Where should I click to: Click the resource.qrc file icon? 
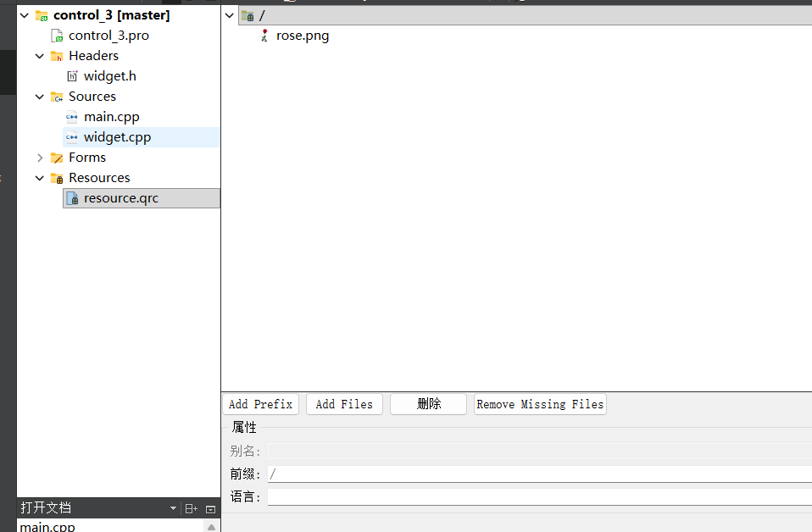73,198
